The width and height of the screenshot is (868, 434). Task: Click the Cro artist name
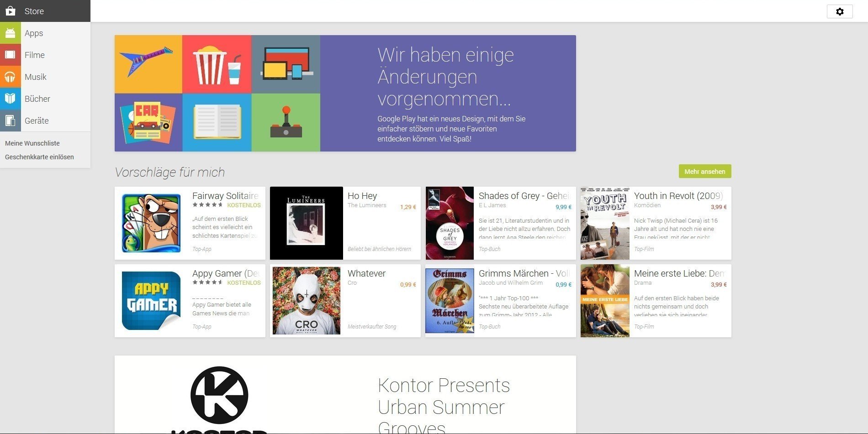[352, 283]
